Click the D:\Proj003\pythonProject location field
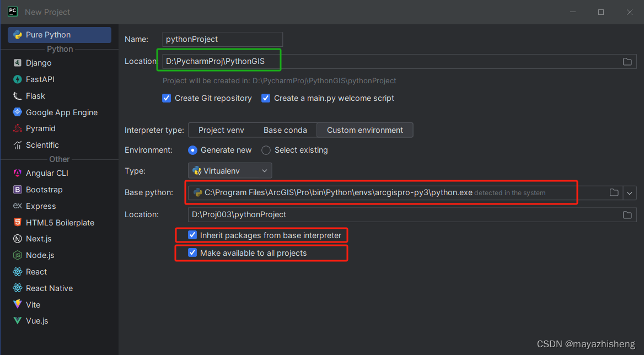The image size is (644, 355). pyautogui.click(x=412, y=214)
